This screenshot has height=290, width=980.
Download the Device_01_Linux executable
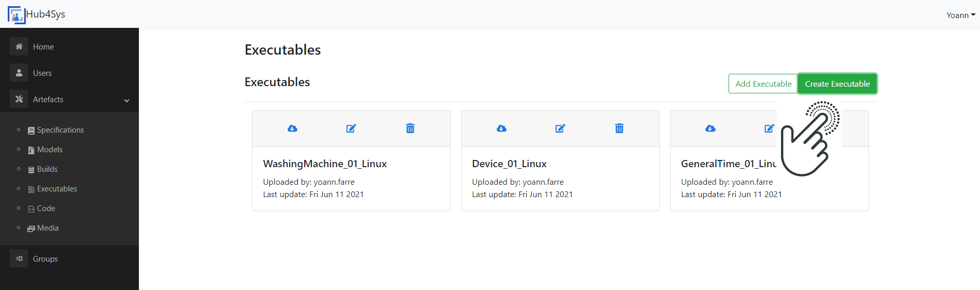pyautogui.click(x=501, y=128)
